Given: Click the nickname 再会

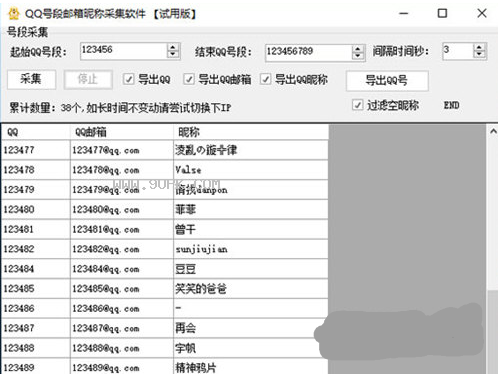Looking at the screenshot, I should click(251, 328).
